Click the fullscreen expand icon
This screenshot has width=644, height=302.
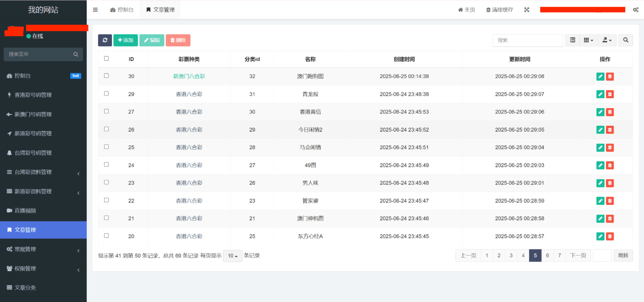pyautogui.click(x=527, y=10)
